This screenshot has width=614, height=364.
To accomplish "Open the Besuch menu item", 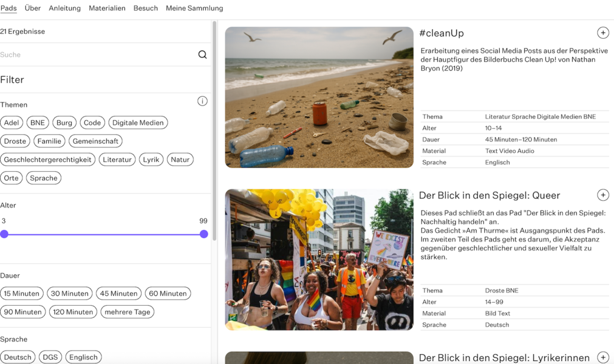I will click(x=146, y=8).
